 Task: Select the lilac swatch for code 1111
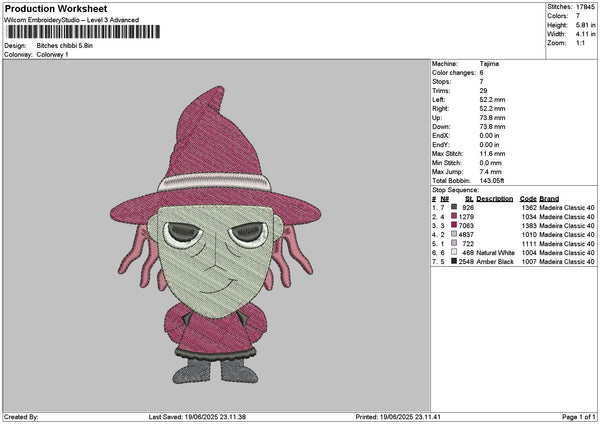(454, 243)
